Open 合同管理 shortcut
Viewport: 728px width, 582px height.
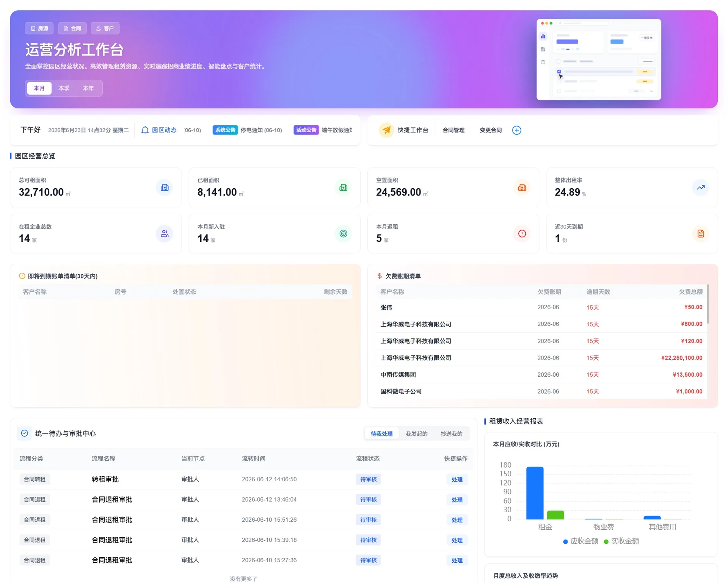pyautogui.click(x=453, y=130)
